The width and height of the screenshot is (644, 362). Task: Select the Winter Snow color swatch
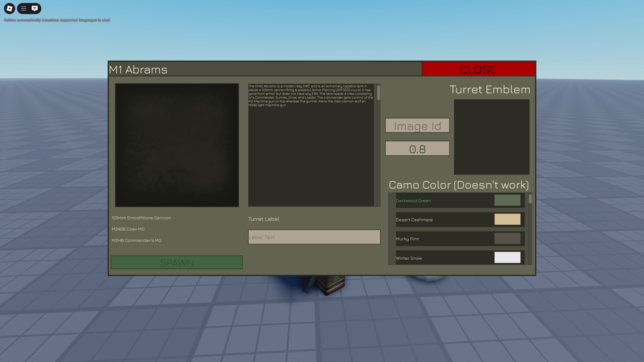click(507, 257)
